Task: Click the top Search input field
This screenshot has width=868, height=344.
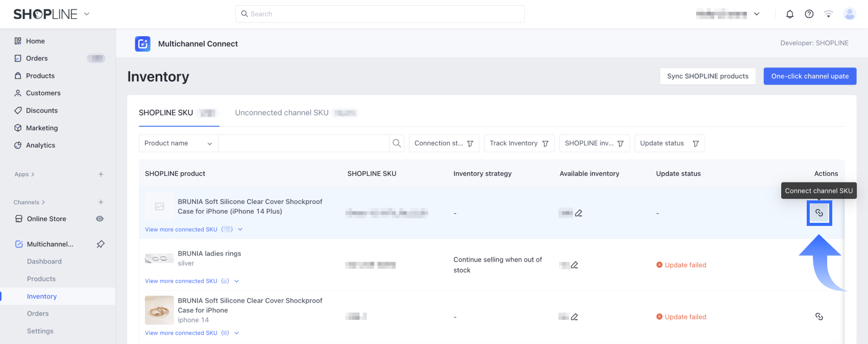Action: point(380,14)
